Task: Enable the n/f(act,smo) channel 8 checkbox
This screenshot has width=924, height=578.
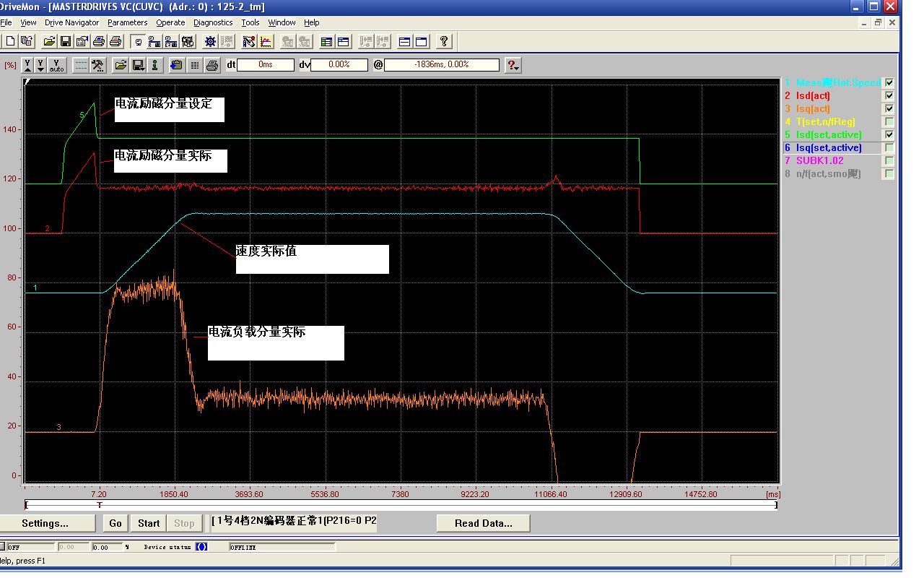Action: point(889,173)
